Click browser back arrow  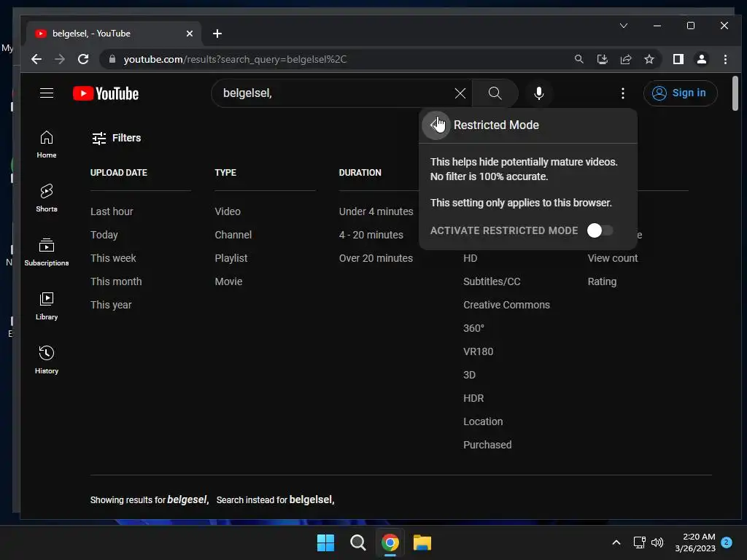tap(36, 59)
